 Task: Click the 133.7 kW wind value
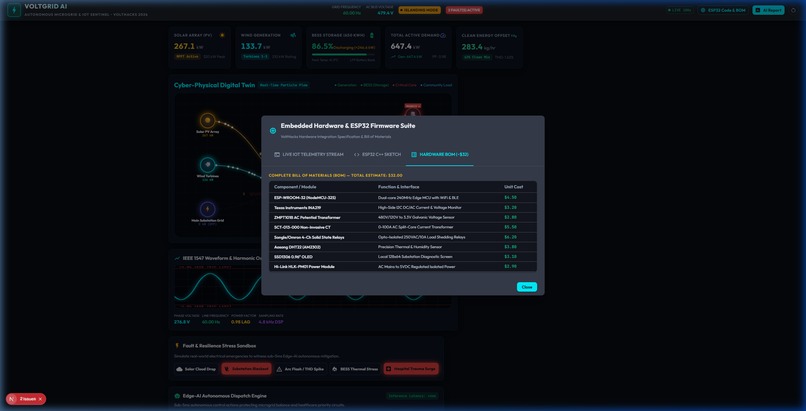(252, 46)
